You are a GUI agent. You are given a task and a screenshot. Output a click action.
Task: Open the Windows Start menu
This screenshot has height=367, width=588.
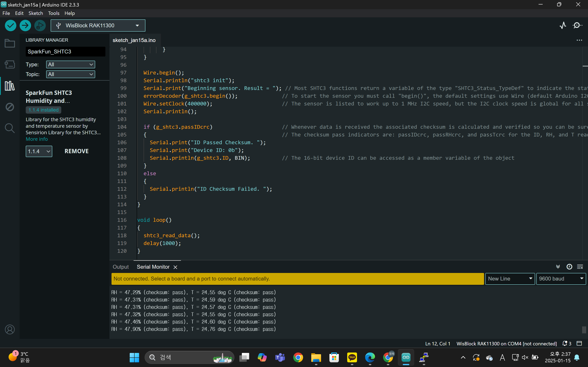[134, 357]
